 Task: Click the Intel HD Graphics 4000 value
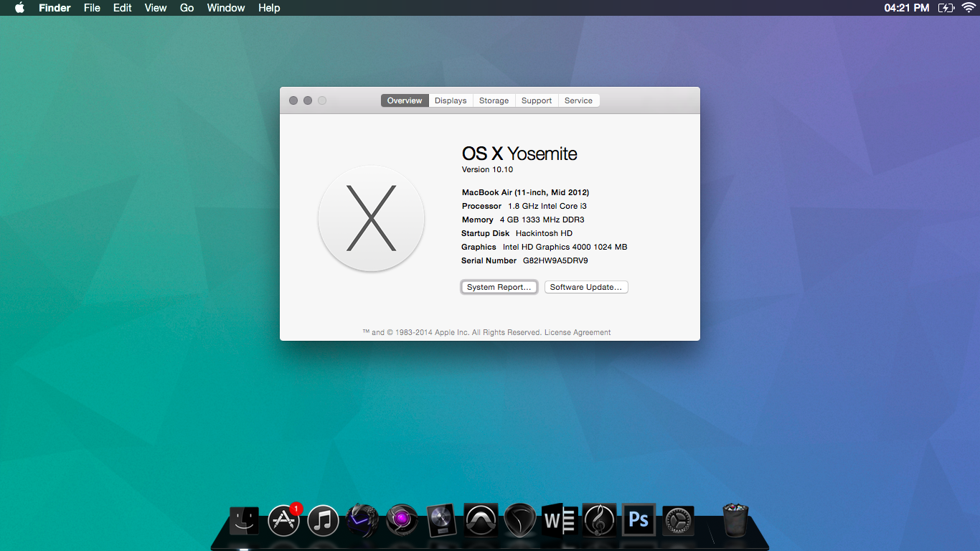[565, 247]
